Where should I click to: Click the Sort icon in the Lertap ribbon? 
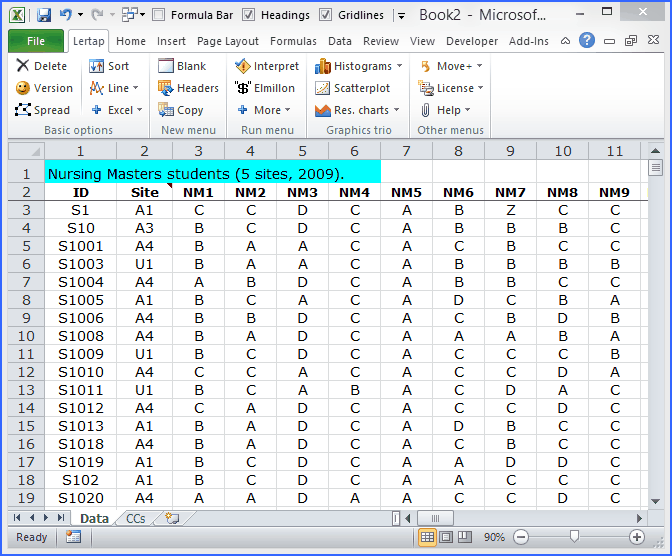[x=96, y=66]
